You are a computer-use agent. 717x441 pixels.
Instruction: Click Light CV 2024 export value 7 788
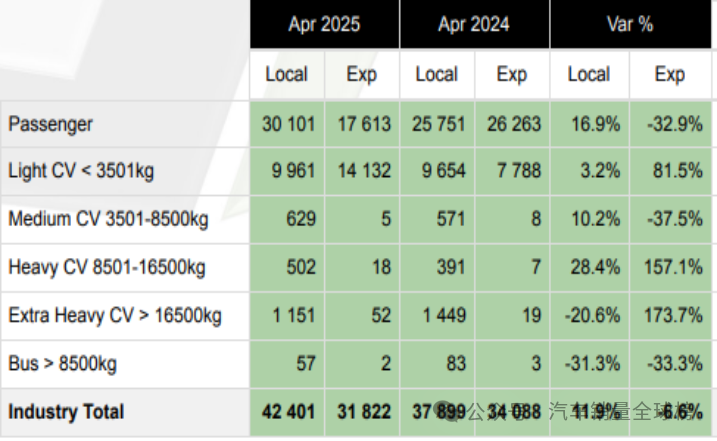click(x=519, y=171)
